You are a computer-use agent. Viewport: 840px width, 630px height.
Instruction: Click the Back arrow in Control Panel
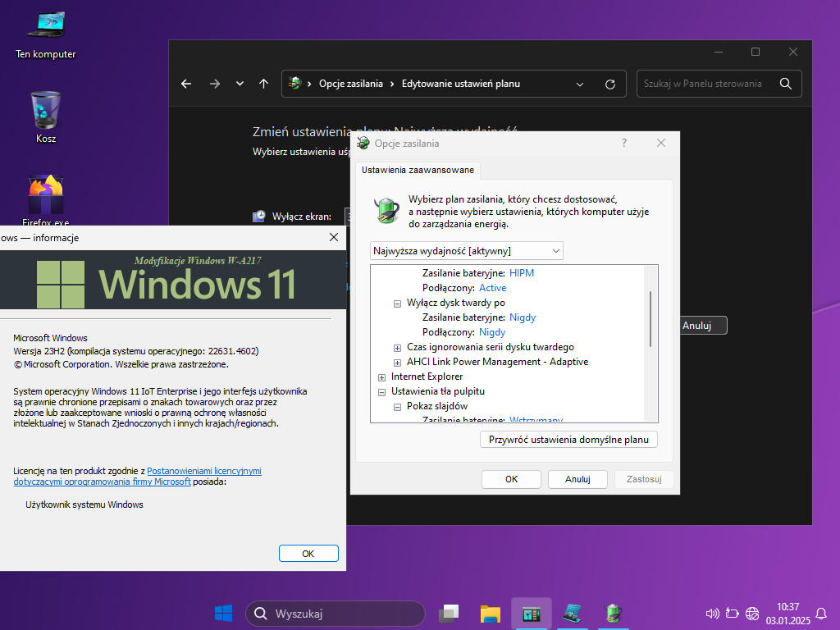pos(186,84)
